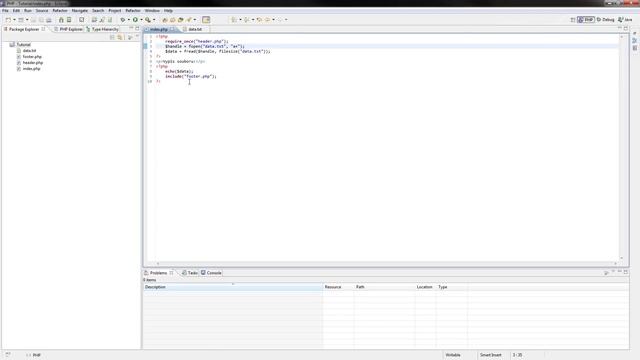The height and width of the screenshot is (360, 640).
Task: Open the Navigate menu
Action: coord(80,11)
